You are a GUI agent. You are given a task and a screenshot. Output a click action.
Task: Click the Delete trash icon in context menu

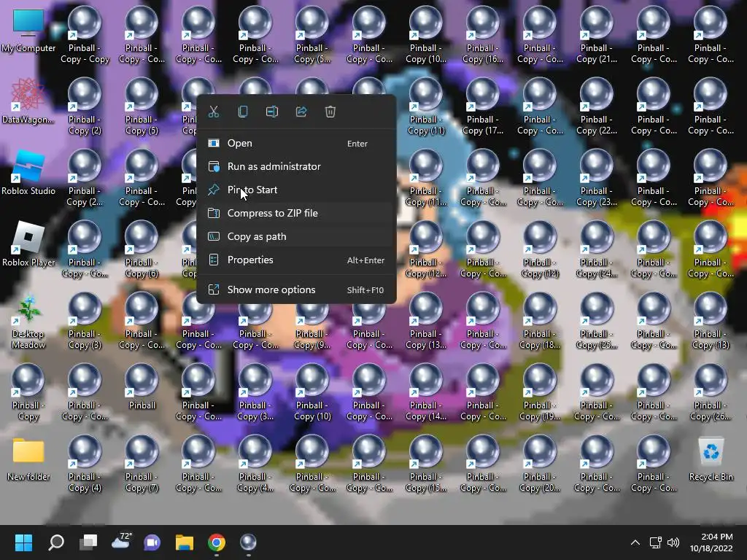(330, 112)
